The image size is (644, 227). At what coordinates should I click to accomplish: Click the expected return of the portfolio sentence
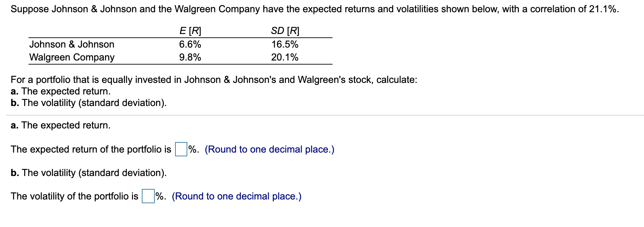90,149
